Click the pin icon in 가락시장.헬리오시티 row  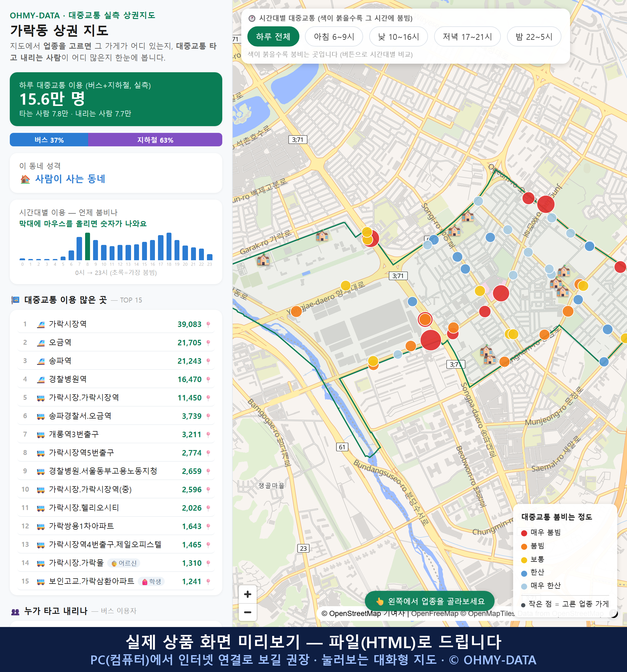tap(208, 508)
